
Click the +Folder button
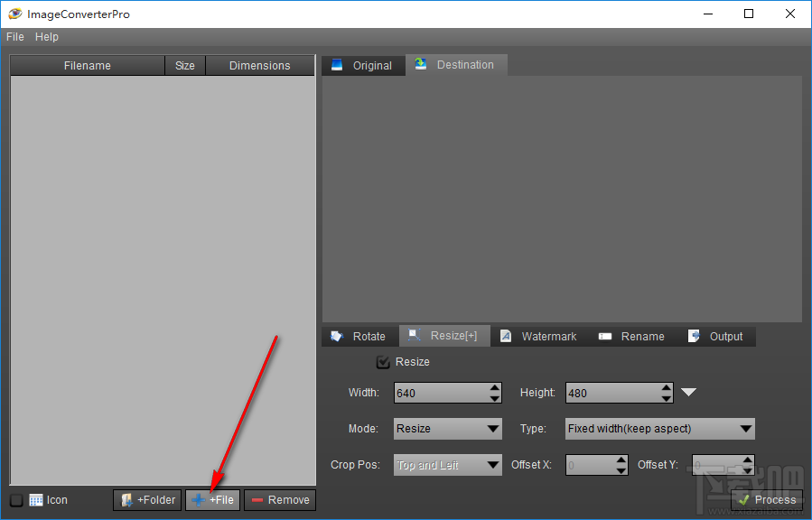(x=147, y=499)
